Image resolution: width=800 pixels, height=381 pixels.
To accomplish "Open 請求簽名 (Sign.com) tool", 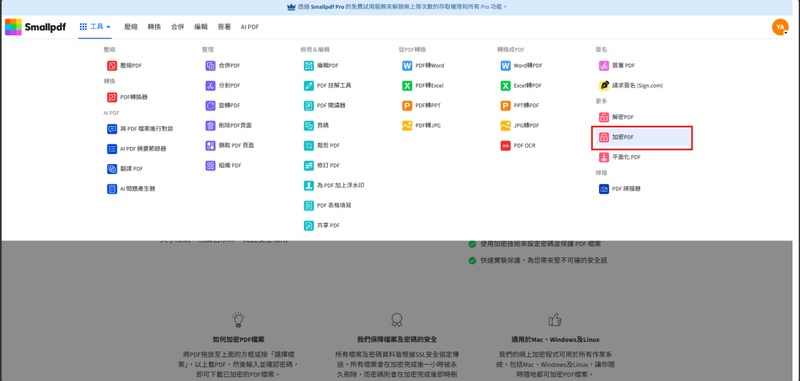I will [x=631, y=86].
